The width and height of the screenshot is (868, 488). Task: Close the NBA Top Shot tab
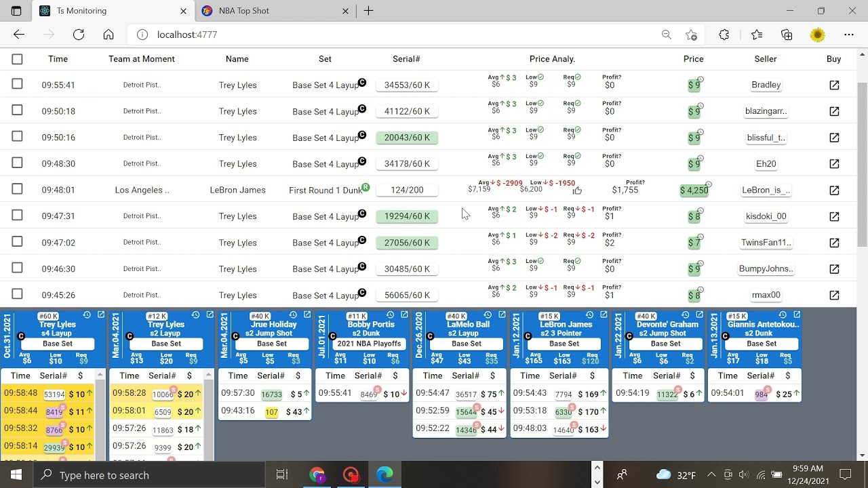coord(345,11)
